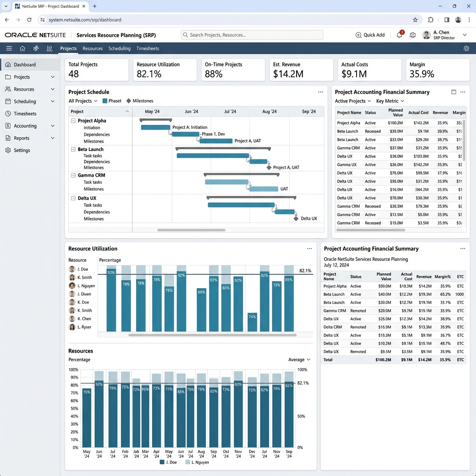Go to the Home icon
This screenshot has width=476, height=476.
point(22,48)
